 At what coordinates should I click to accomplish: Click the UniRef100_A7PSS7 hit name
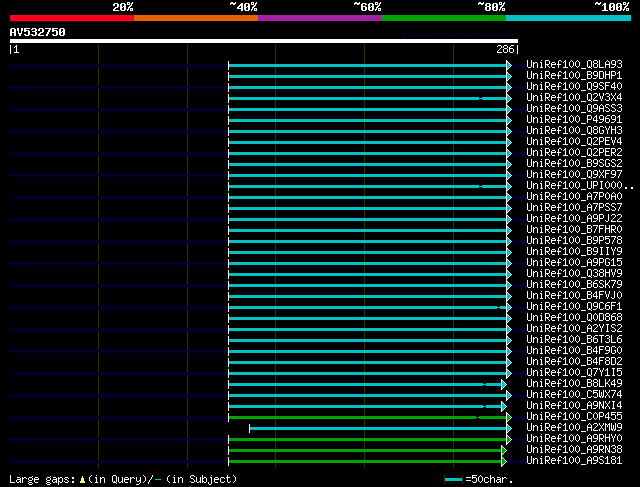pyautogui.click(x=574, y=208)
